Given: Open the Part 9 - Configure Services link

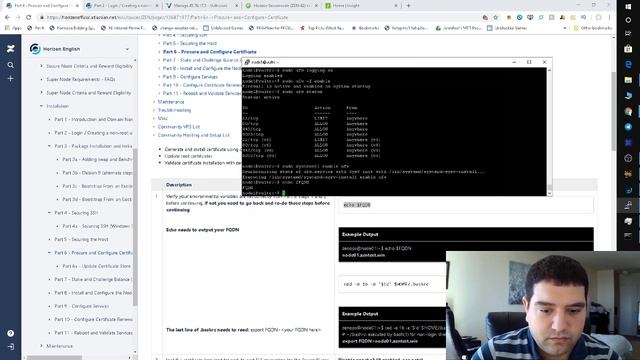Looking at the screenshot, I should (x=190, y=77).
